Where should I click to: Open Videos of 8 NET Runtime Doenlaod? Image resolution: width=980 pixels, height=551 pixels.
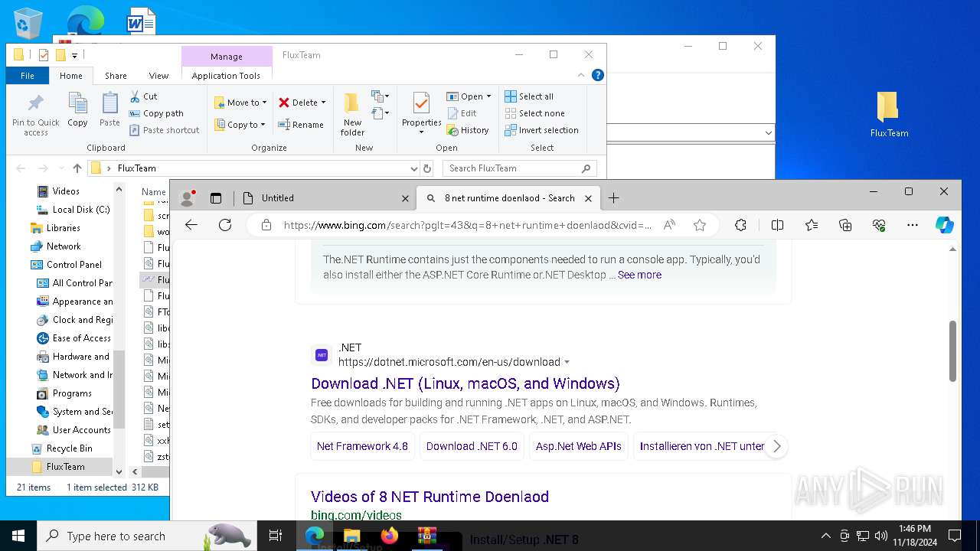click(x=430, y=497)
